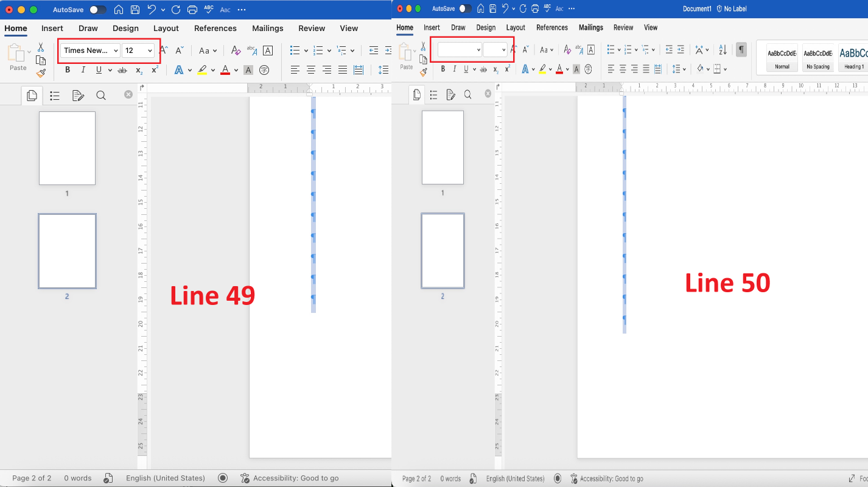868x487 pixels.
Task: Click the Paste button in the Times New Roman window
Action: pos(18,57)
